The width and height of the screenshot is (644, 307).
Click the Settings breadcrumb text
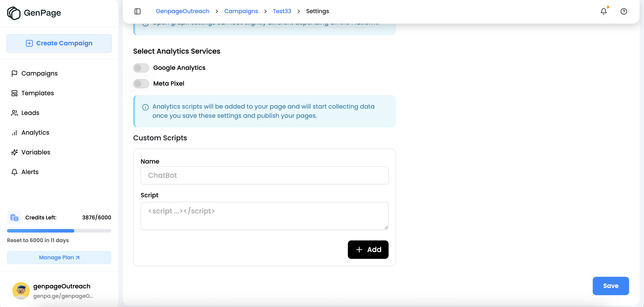click(x=317, y=11)
